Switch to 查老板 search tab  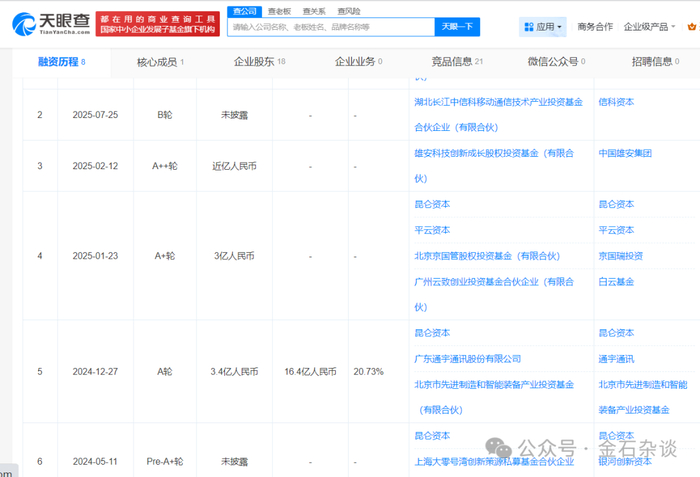coord(279,11)
